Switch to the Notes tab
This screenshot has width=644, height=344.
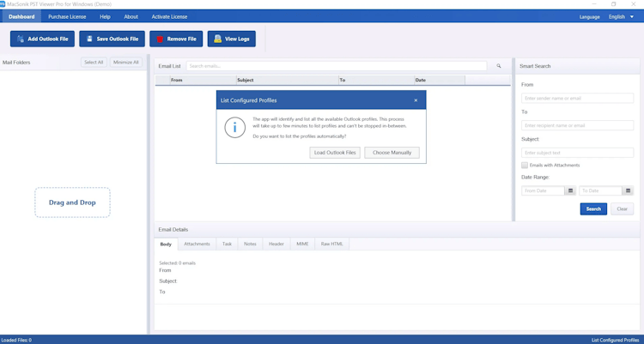(250, 244)
